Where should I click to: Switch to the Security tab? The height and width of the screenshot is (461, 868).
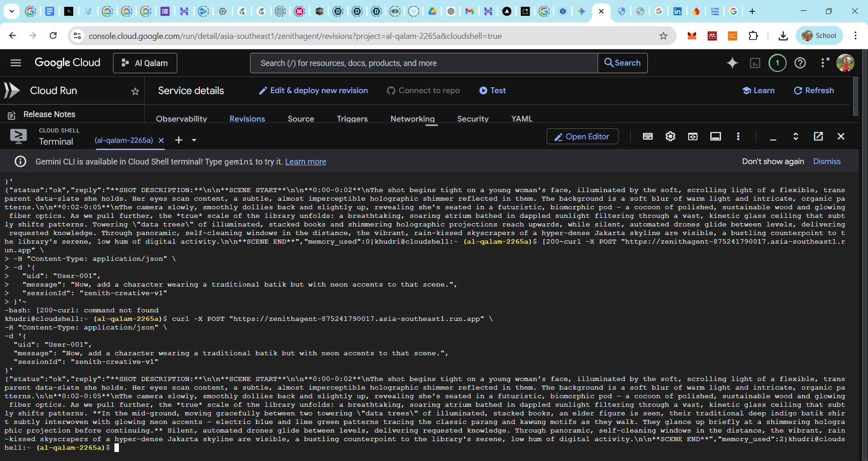click(x=473, y=118)
